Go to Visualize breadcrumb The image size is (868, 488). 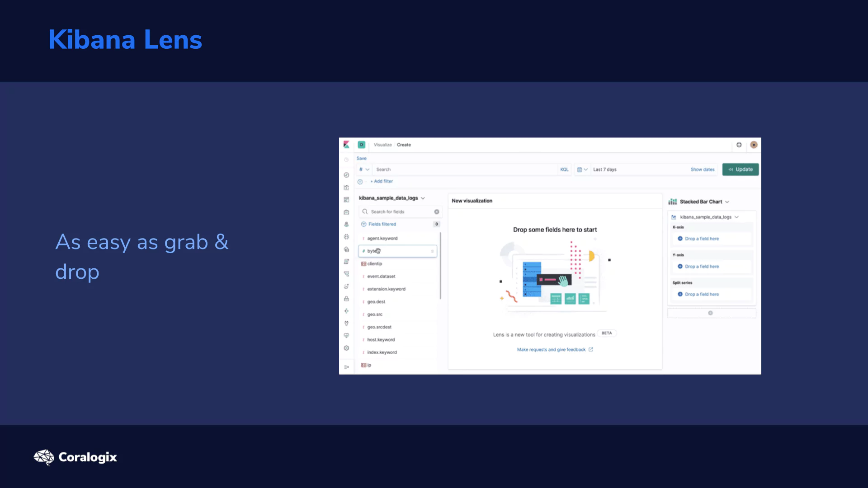(382, 145)
